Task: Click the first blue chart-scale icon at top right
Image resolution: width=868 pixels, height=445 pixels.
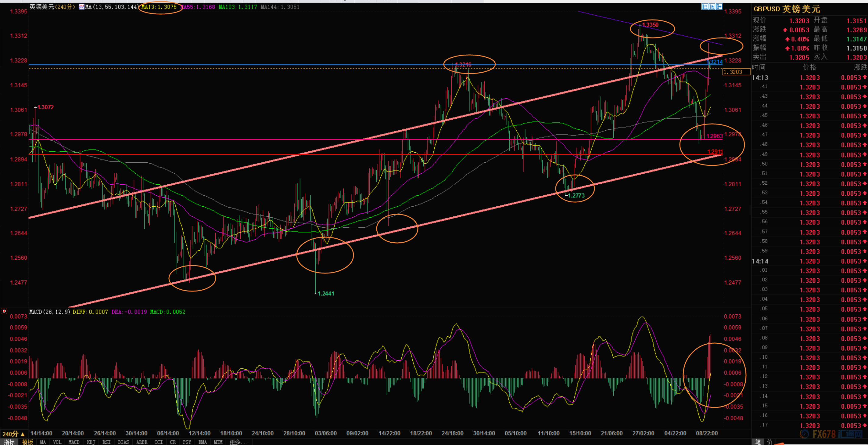Action: (x=705, y=6)
